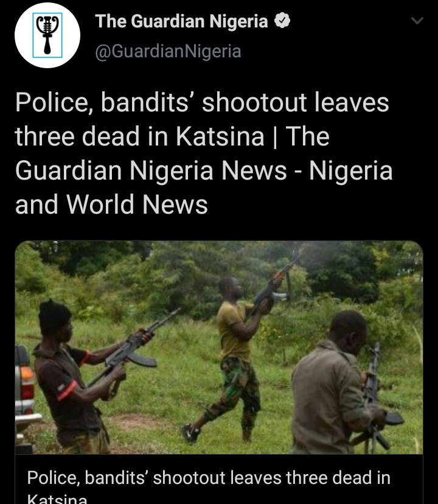This screenshot has height=504, width=438.
Task: Click the verified badge next to the name
Action: coord(282,21)
